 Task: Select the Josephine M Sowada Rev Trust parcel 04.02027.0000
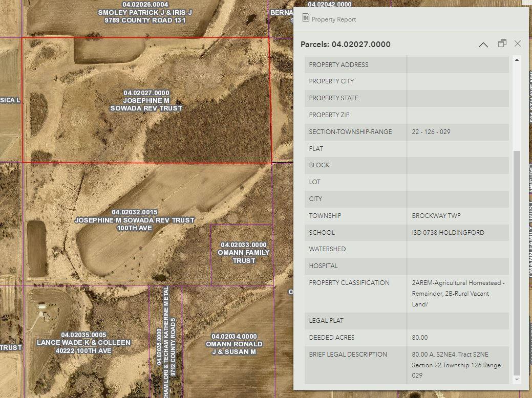pyautogui.click(x=146, y=100)
